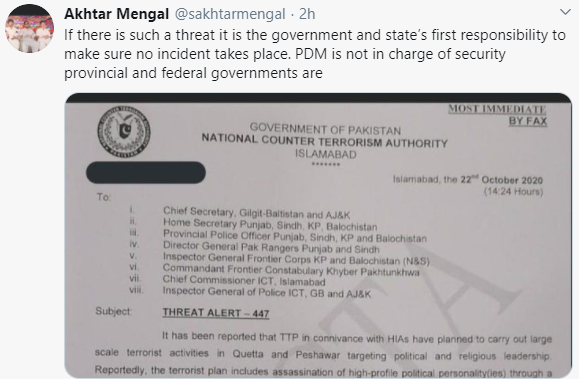This screenshot has width=579, height=379.
Task: Open the tweet options chevron menu
Action: pyautogui.click(x=565, y=13)
